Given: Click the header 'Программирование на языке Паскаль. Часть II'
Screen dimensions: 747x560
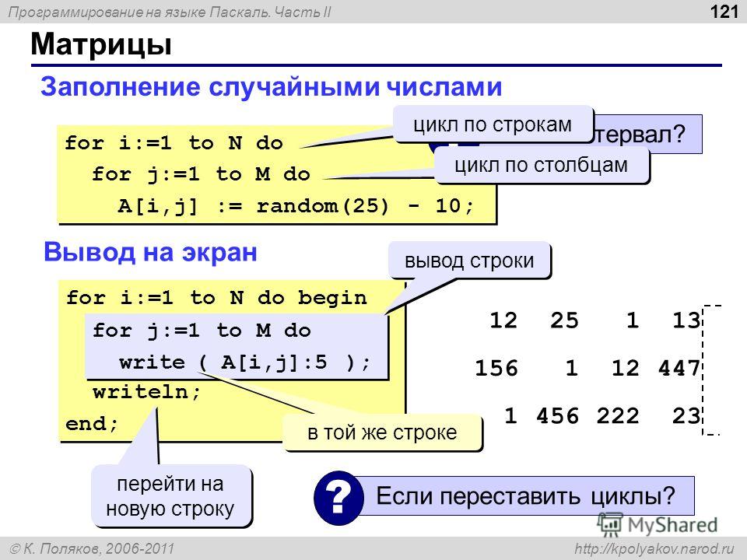Looking at the screenshot, I should [x=170, y=12].
